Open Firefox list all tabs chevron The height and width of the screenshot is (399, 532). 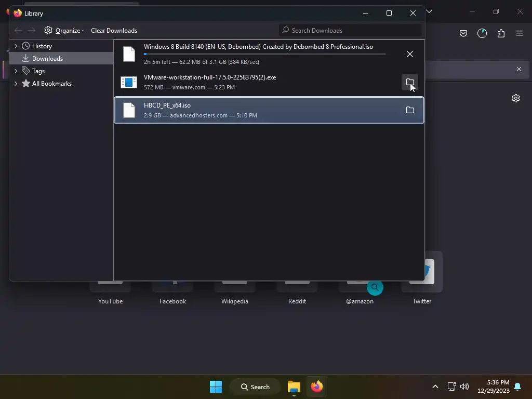[x=429, y=11]
